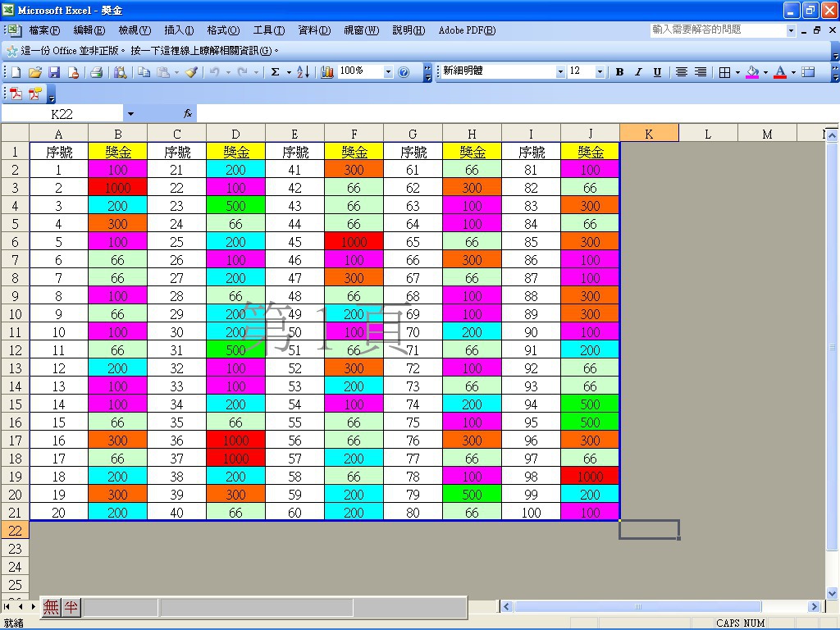Go to first sheet tab arrow

(7, 607)
